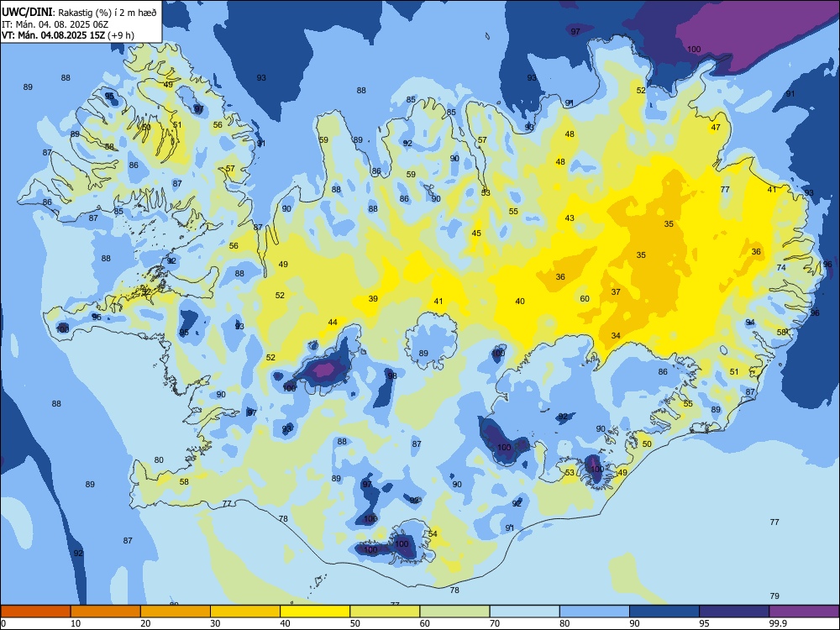
Task: Click the map value '54'
Action: [433, 533]
